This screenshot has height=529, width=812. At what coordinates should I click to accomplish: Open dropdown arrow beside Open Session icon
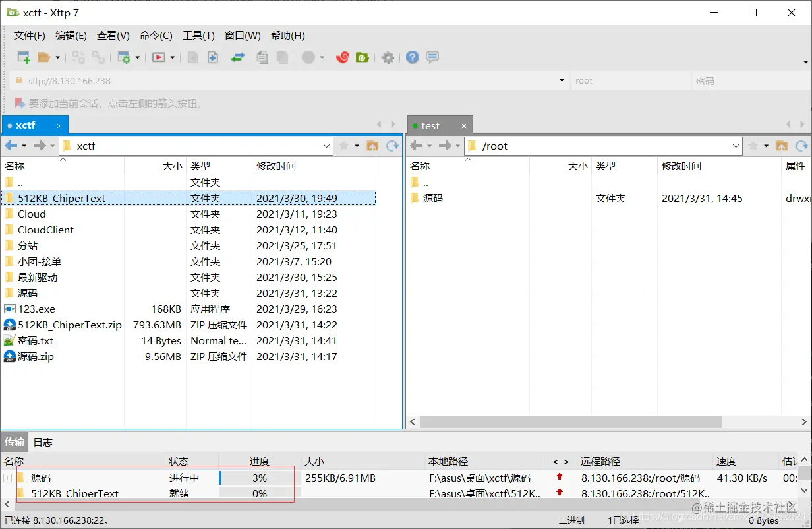[57, 57]
